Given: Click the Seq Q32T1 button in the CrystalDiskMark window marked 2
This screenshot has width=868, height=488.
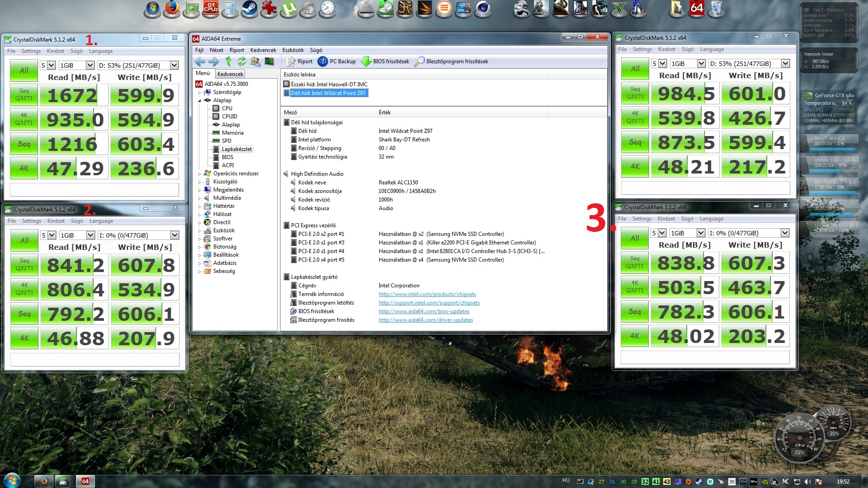Looking at the screenshot, I should pos(24,265).
